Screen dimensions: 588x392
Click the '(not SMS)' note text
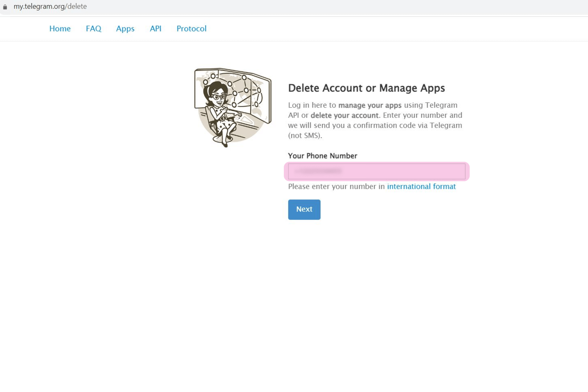[x=305, y=136]
